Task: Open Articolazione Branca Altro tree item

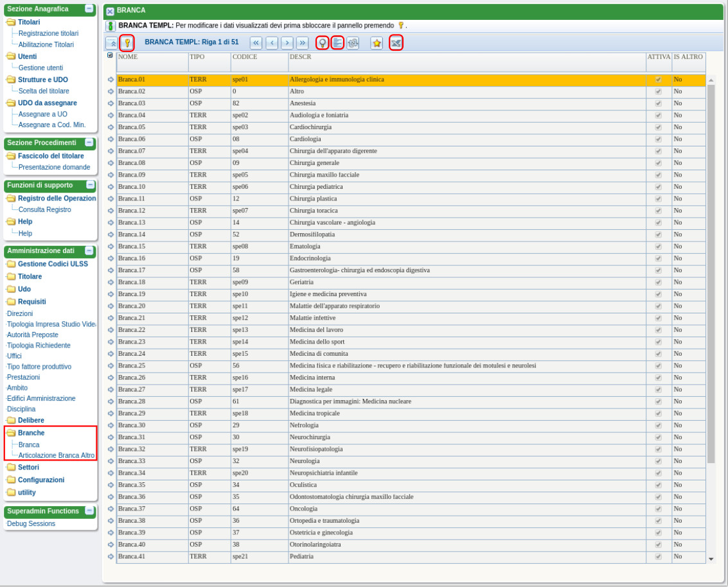Action: coord(56,455)
